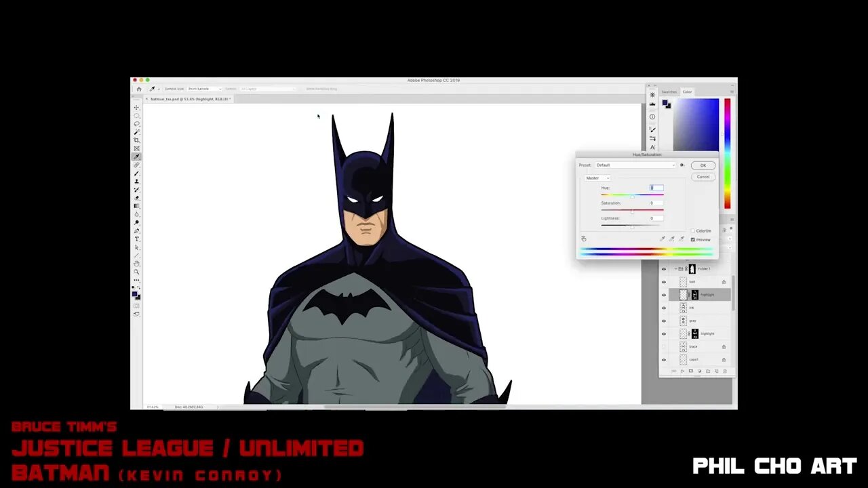Select the Healing Brush tool
This screenshot has height=488, width=868.
136,165
